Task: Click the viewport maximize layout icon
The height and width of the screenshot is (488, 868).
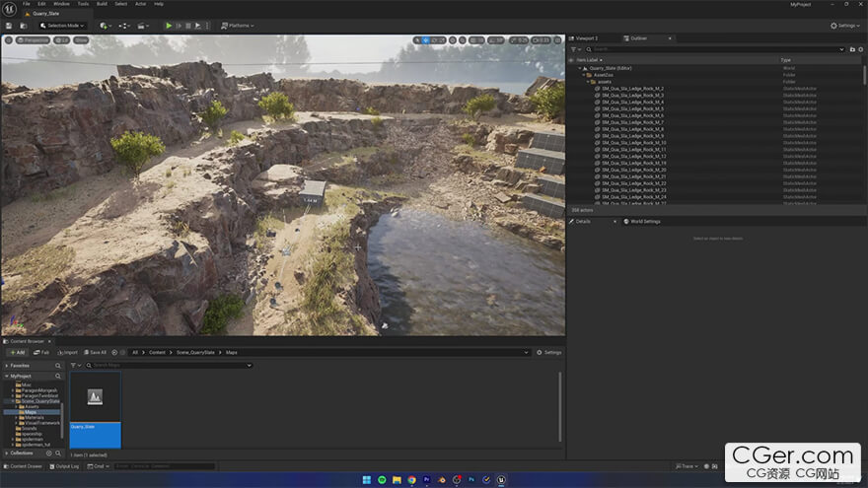Action: click(x=557, y=40)
